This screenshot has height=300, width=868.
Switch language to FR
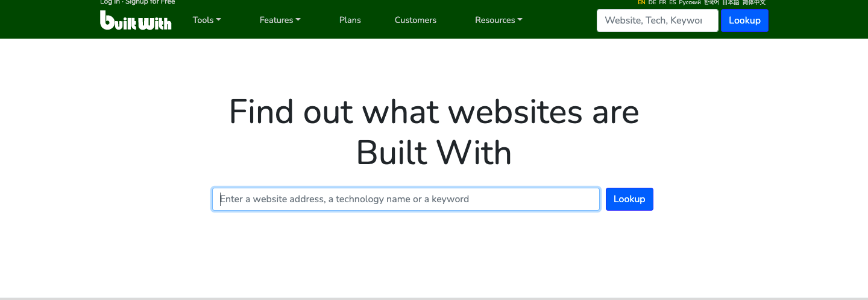coord(662,2)
